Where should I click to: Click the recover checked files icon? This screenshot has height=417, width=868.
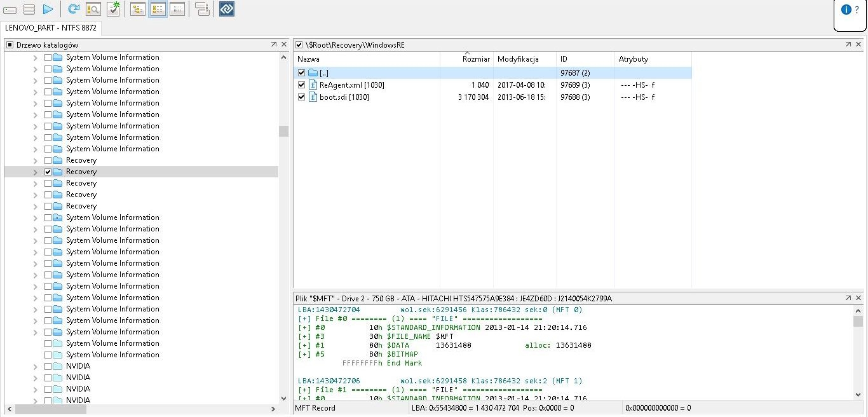113,8
